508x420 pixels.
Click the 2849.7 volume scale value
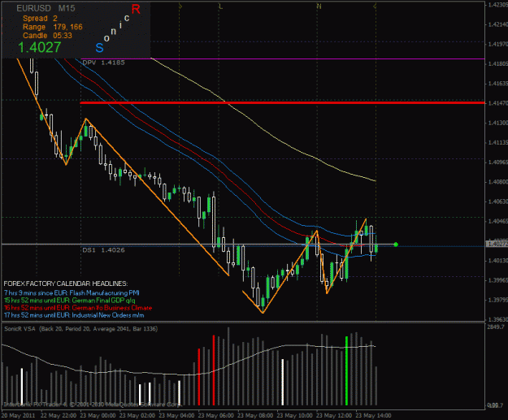496,327
